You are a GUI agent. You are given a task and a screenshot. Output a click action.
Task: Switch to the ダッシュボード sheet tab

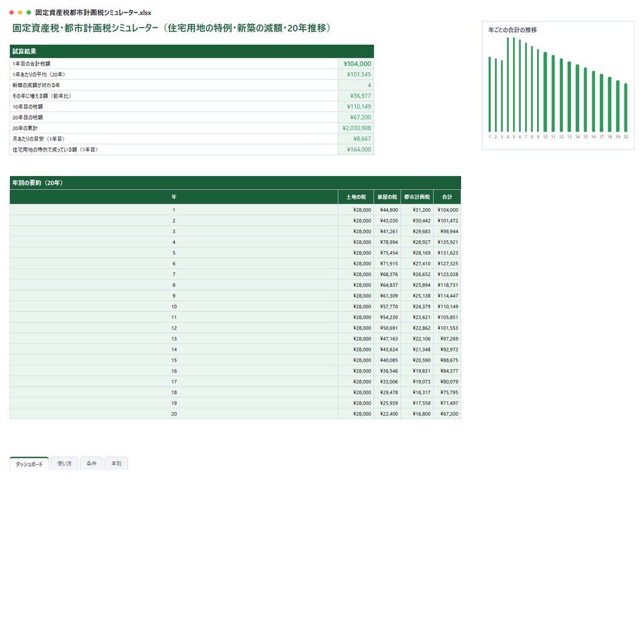29,464
